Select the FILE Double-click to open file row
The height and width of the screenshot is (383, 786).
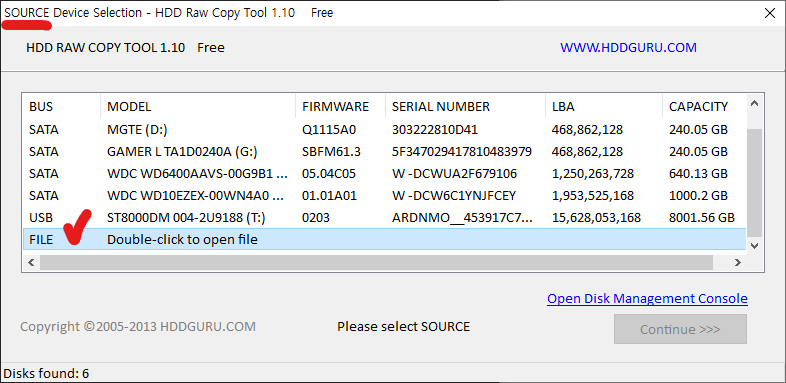pos(384,240)
